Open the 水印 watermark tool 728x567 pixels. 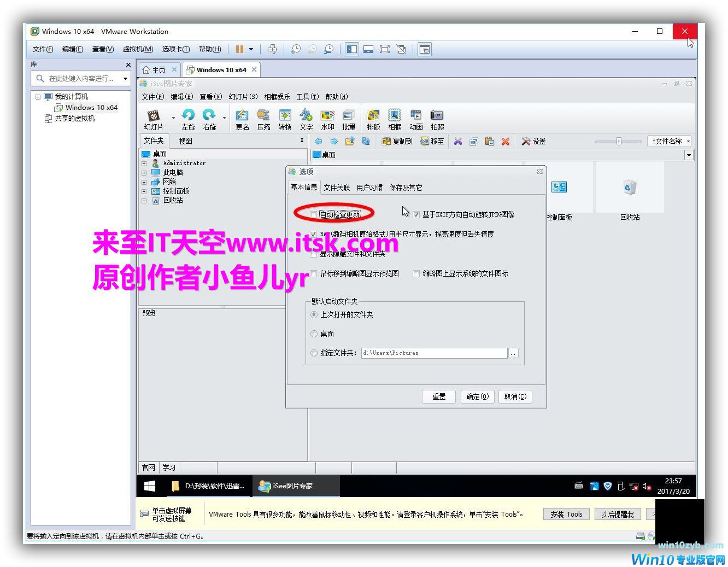(x=327, y=119)
